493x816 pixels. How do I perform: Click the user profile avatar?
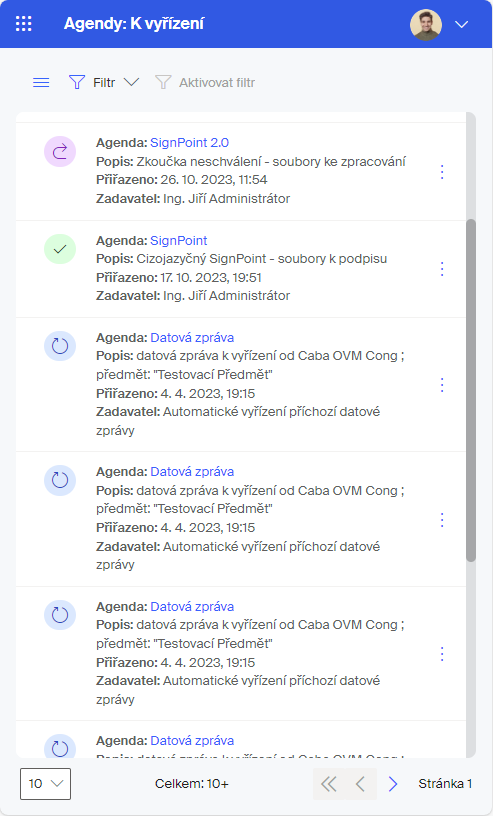[426, 24]
